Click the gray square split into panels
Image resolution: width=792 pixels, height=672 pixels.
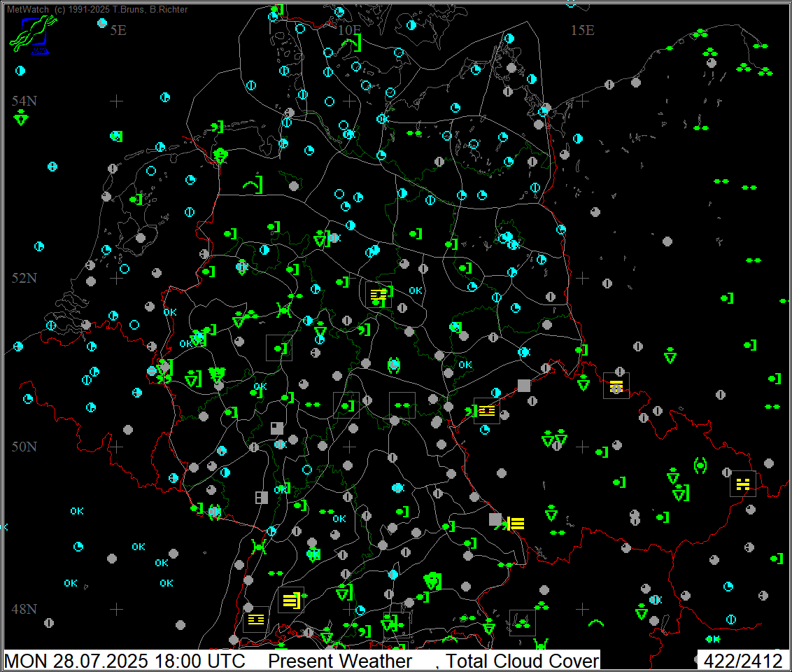pyautogui.click(x=262, y=498)
